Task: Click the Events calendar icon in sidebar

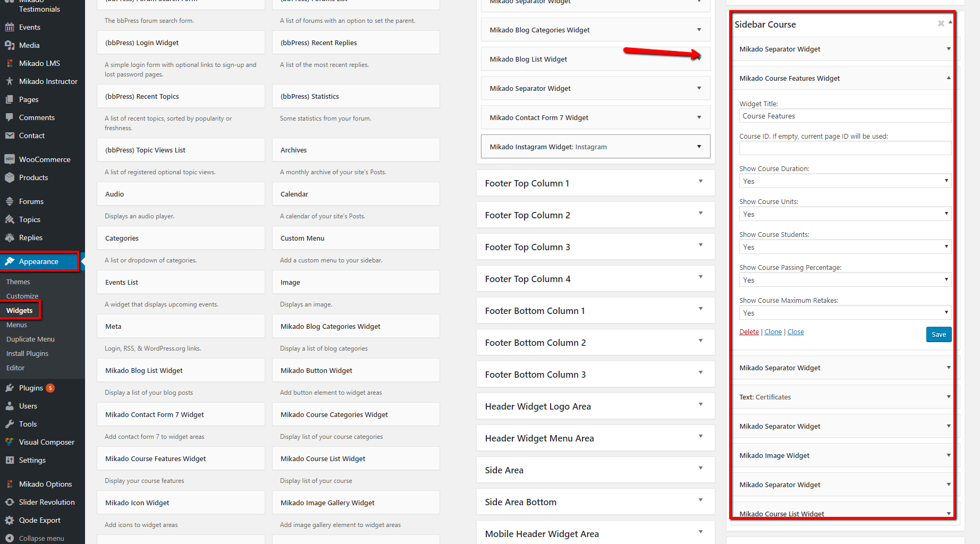Action: click(x=10, y=27)
